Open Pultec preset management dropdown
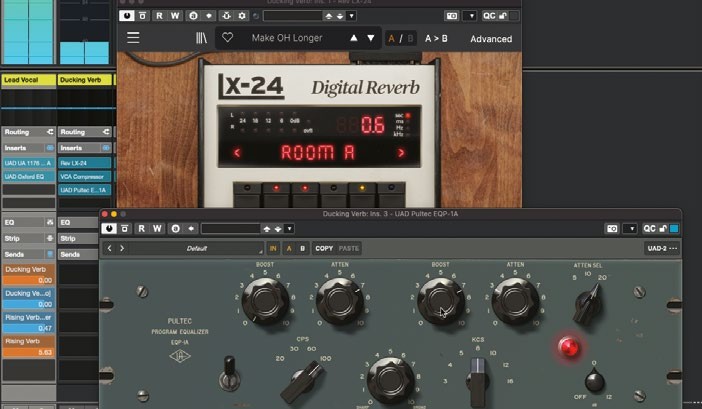This screenshot has width=702, height=409. [x=290, y=229]
